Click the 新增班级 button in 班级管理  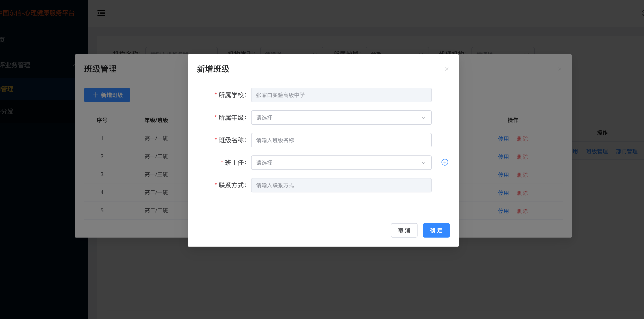(107, 95)
